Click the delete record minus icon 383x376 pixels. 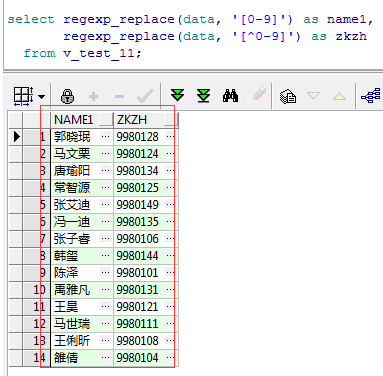pyautogui.click(x=119, y=97)
